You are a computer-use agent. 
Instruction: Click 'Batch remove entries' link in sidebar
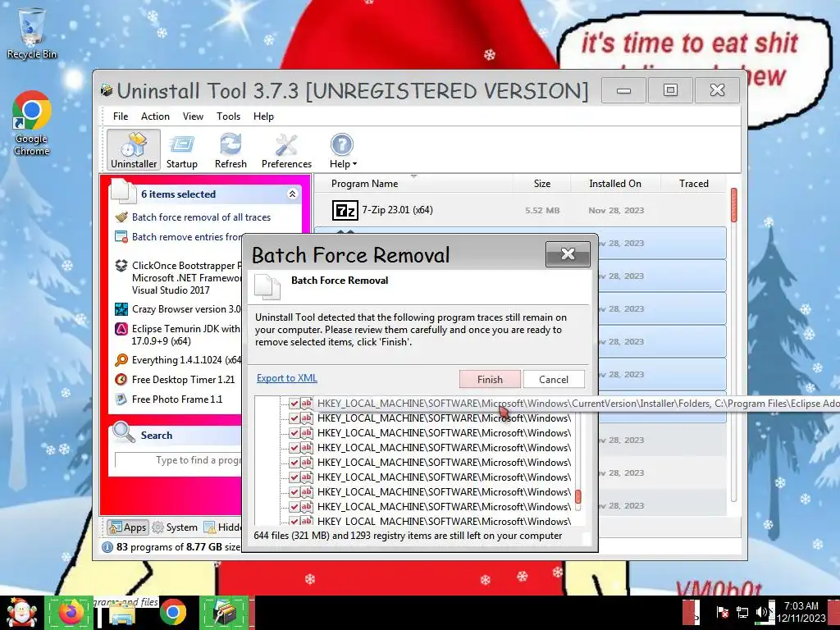point(186,237)
